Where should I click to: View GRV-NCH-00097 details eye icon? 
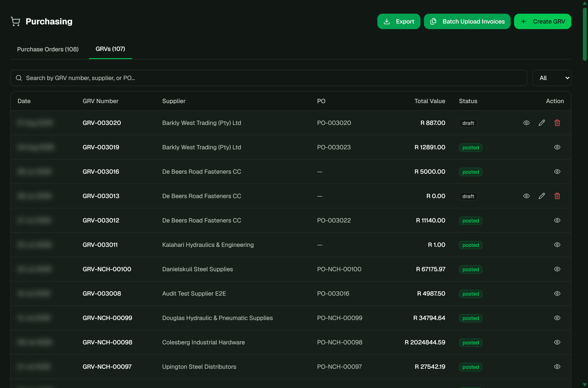[x=557, y=366]
